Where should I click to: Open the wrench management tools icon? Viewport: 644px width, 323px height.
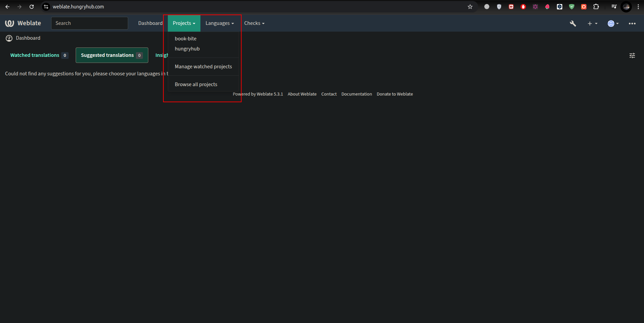(x=573, y=23)
